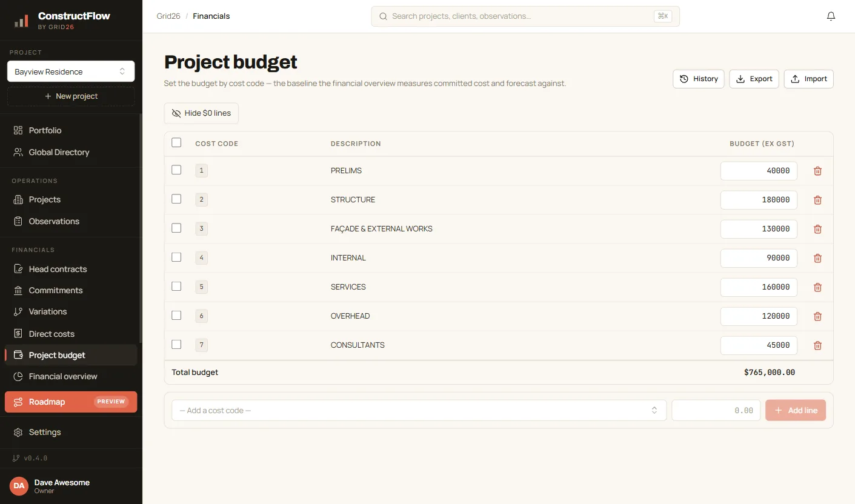
Task: Delete the INTERNAL budget line
Action: tap(817, 258)
